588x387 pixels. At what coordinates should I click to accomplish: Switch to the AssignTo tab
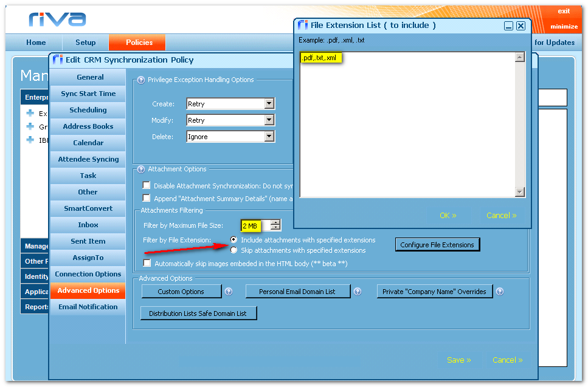[x=88, y=258]
